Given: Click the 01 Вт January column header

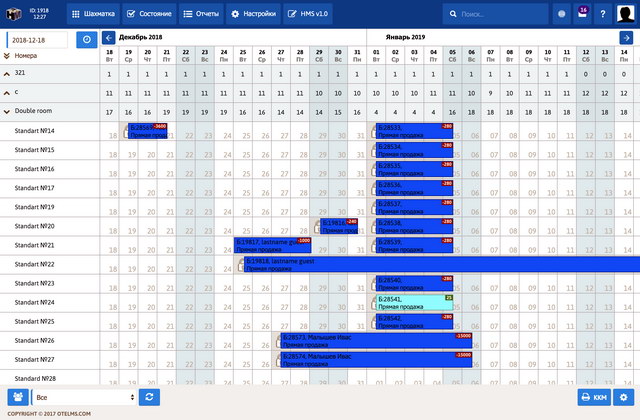Looking at the screenshot, I should 376,56.
